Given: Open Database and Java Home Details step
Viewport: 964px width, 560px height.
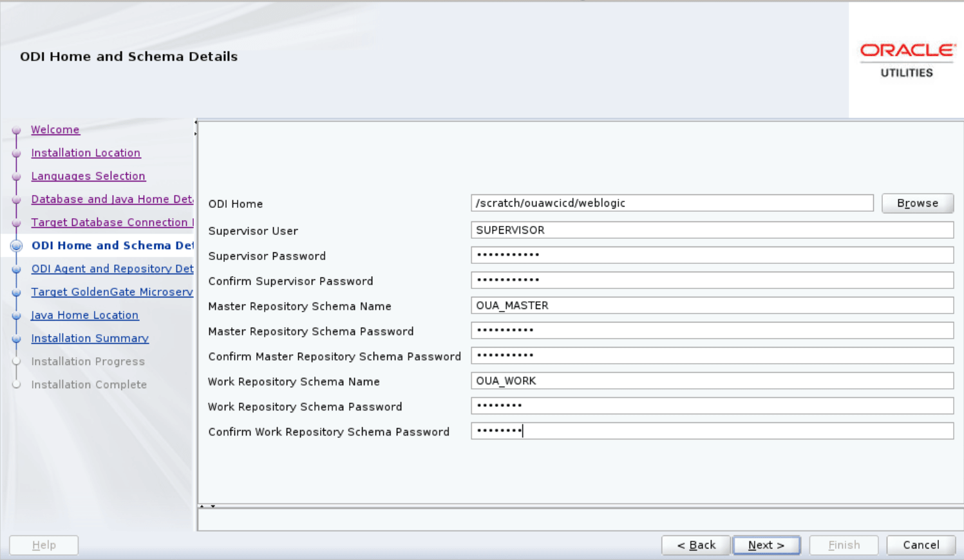Looking at the screenshot, I should click(x=112, y=199).
